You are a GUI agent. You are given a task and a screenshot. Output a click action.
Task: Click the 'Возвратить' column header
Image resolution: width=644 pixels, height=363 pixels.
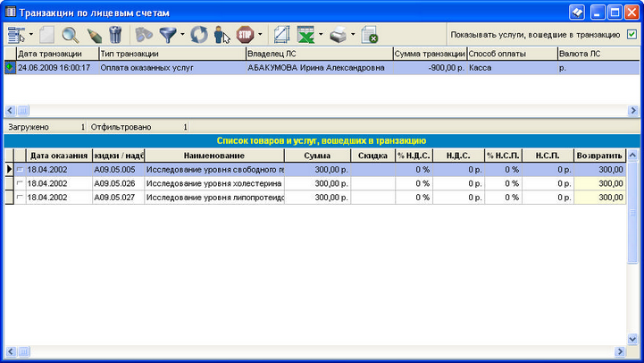click(x=599, y=156)
